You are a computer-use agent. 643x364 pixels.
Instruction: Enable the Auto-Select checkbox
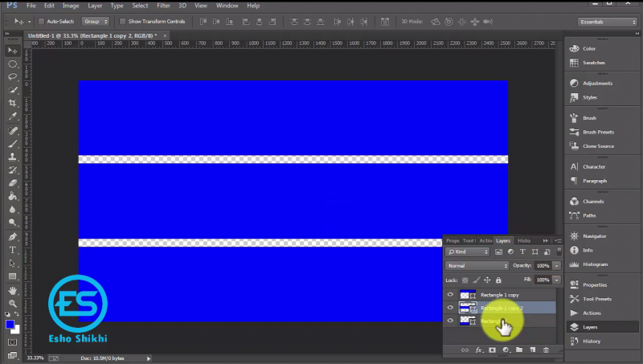(x=42, y=22)
